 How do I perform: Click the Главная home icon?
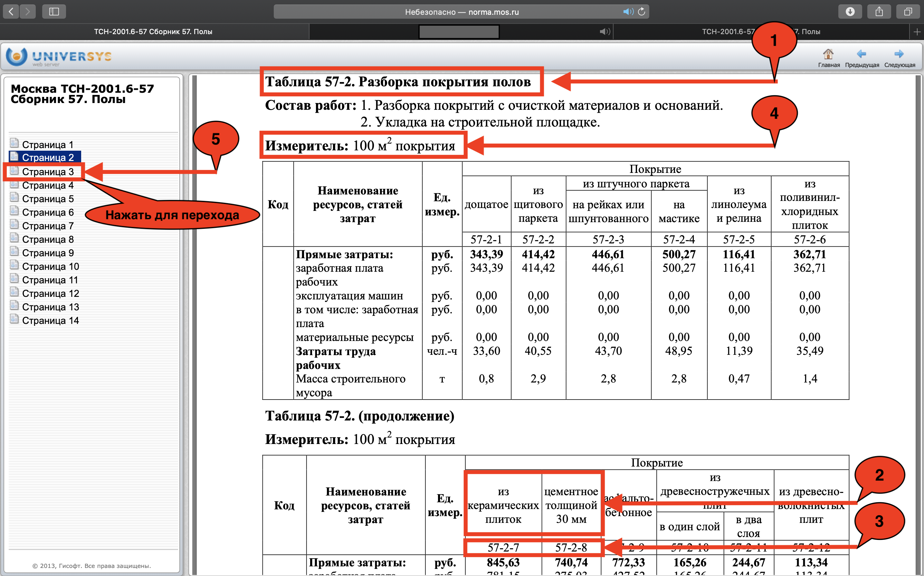pos(828,54)
